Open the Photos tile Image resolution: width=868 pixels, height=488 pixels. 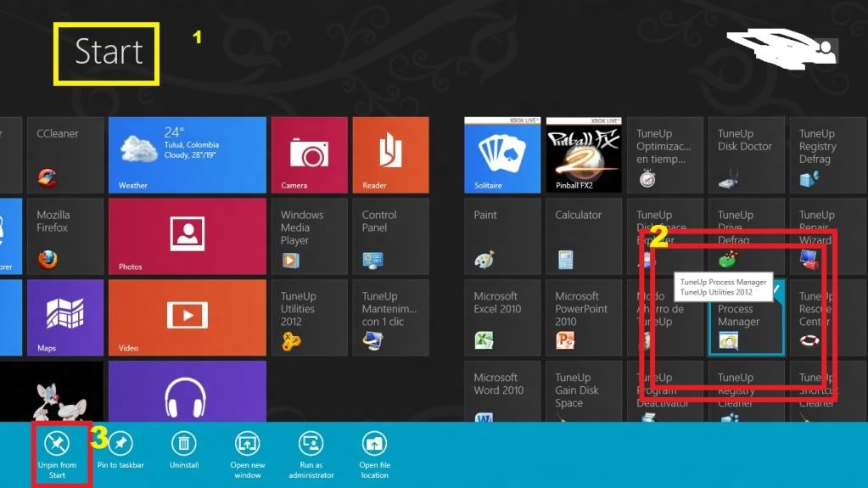188,237
